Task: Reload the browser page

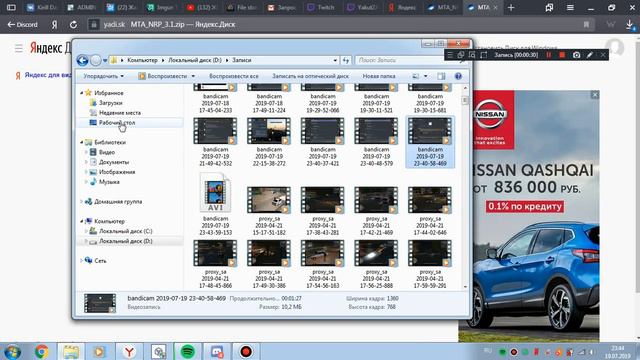Action: click(x=73, y=25)
